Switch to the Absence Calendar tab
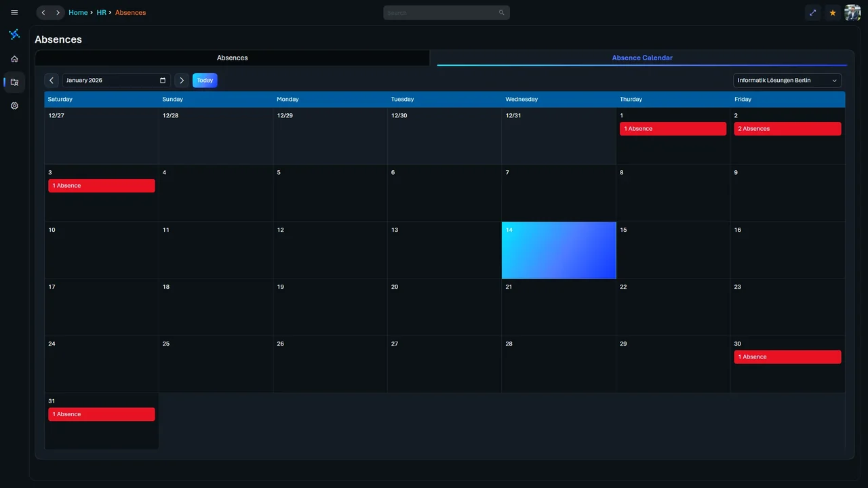Viewport: 868px width, 488px height. [x=642, y=58]
